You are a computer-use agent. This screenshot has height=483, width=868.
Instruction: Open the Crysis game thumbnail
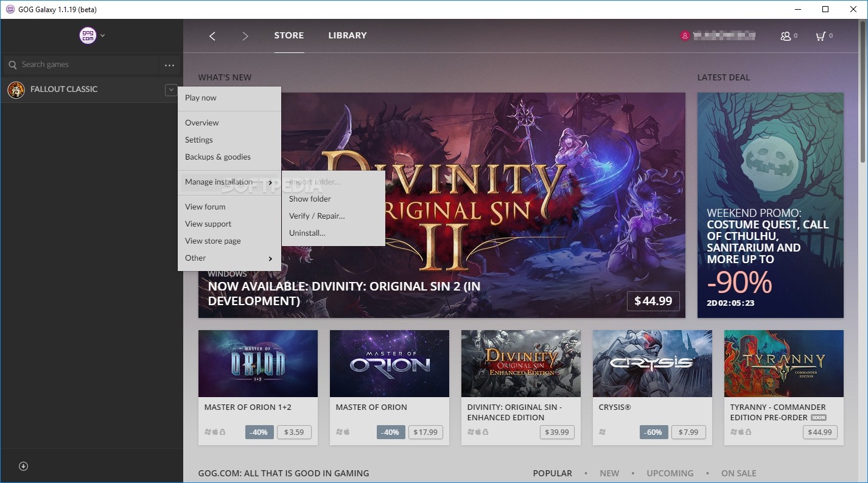pos(653,364)
